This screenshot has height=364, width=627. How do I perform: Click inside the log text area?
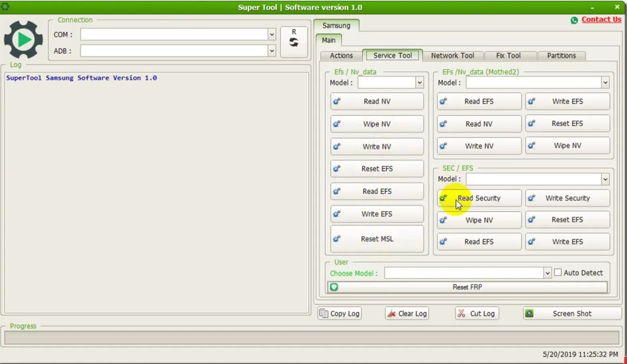[157, 193]
